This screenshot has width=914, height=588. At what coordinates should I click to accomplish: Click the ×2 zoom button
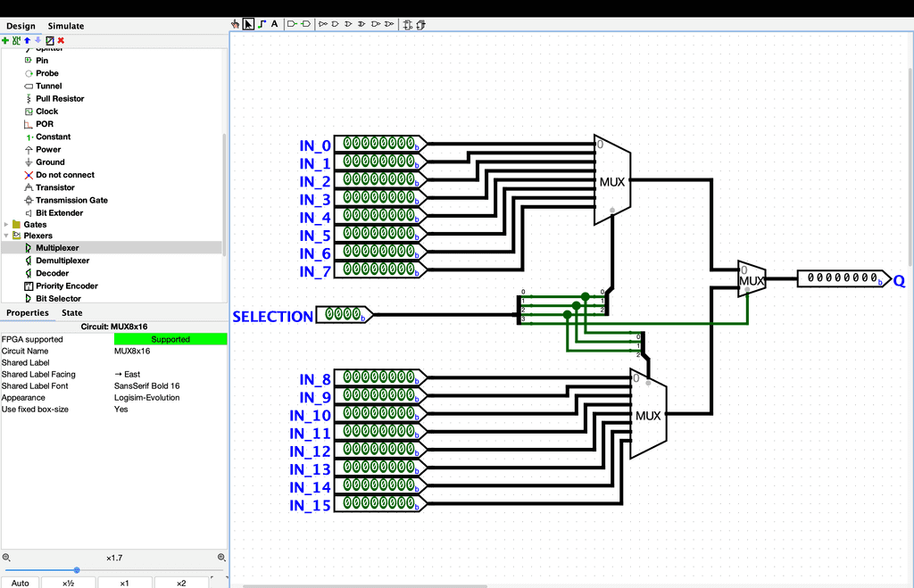[181, 583]
